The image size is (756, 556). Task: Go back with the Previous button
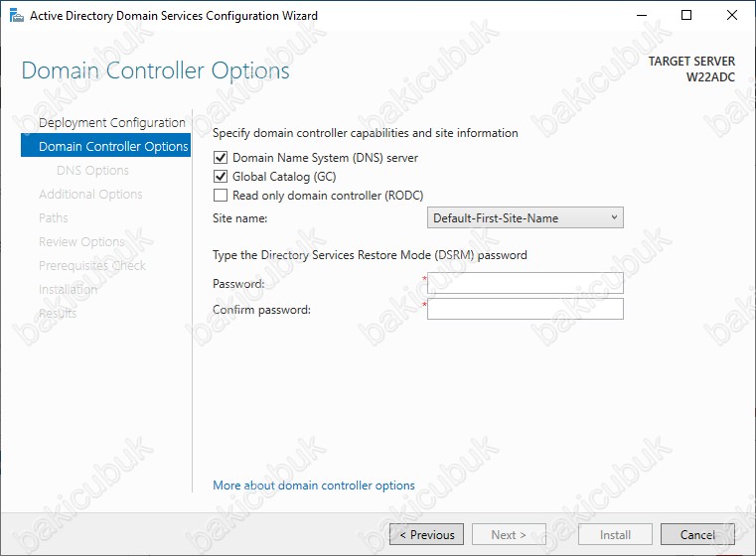[427, 534]
